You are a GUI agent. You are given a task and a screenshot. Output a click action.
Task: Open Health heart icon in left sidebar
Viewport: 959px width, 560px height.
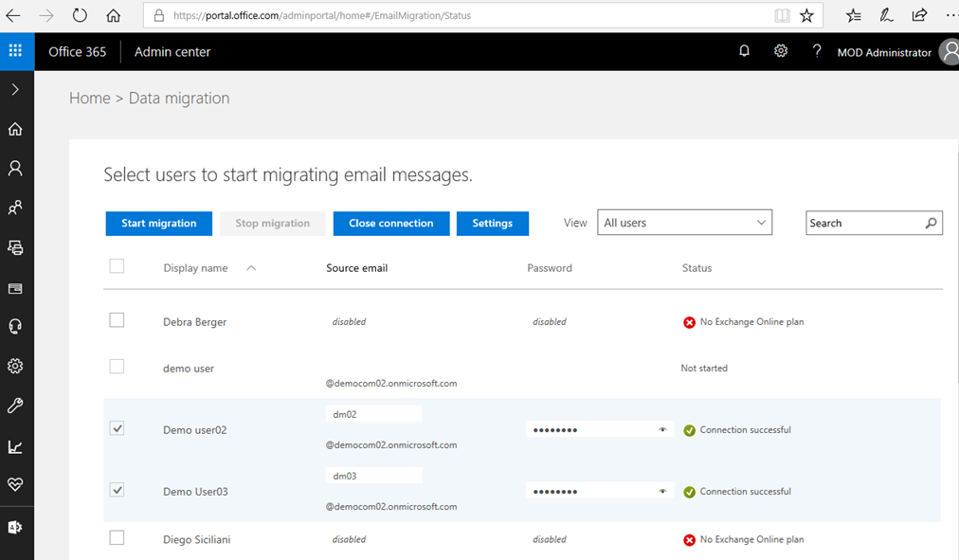(15, 485)
